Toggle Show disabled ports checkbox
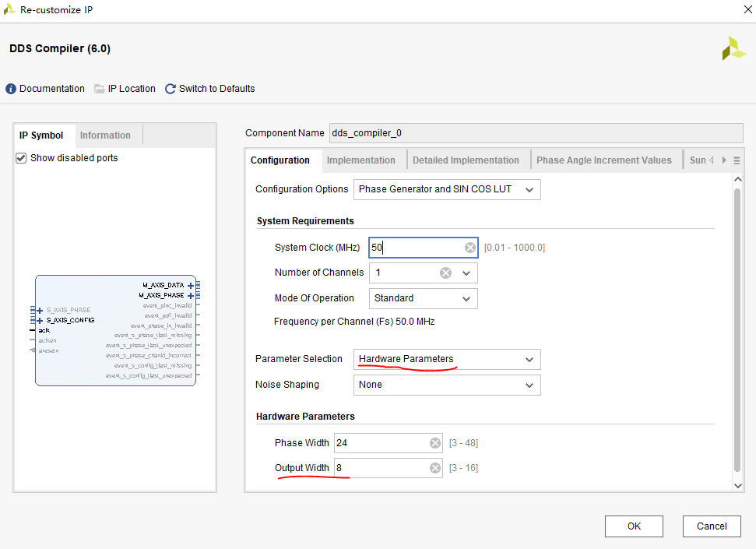756x549 pixels. pos(21,158)
